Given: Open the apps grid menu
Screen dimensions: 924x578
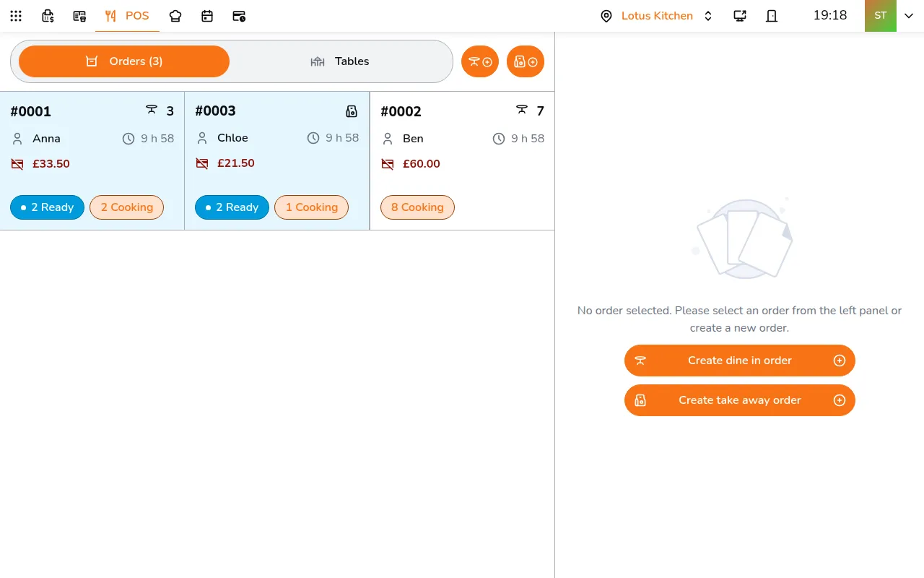Looking at the screenshot, I should click(16, 16).
